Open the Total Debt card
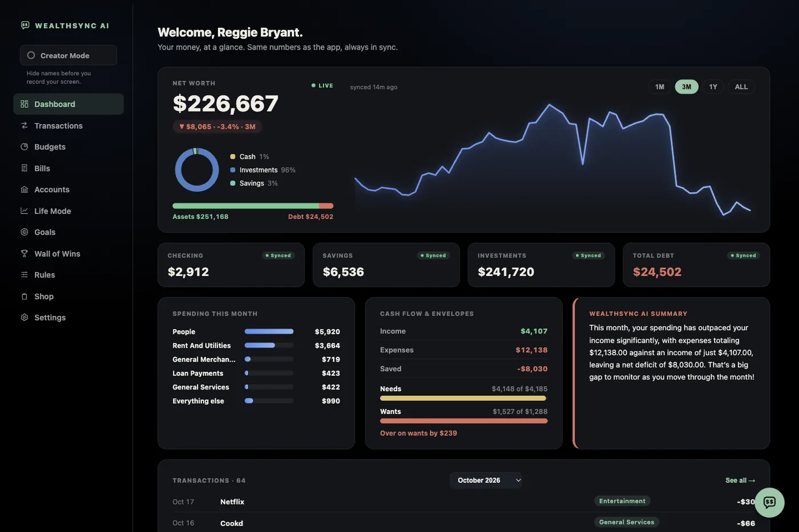 tap(696, 265)
